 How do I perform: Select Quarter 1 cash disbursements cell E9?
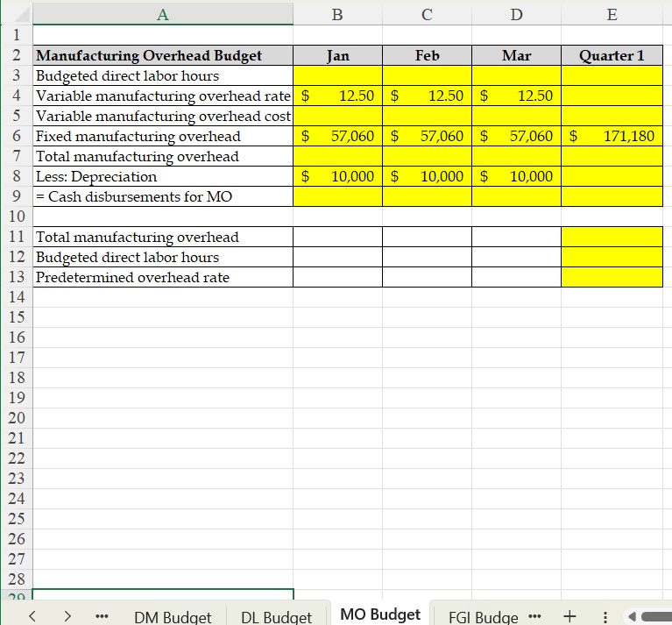[612, 196]
